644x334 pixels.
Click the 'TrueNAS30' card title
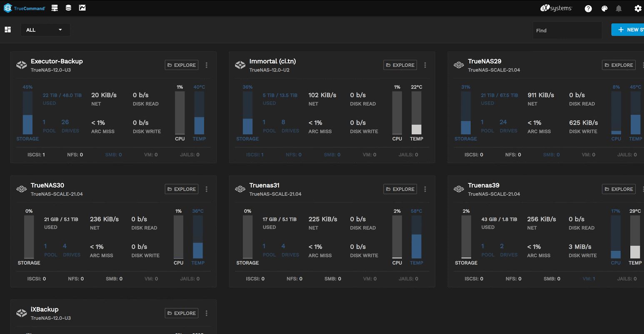click(x=47, y=185)
